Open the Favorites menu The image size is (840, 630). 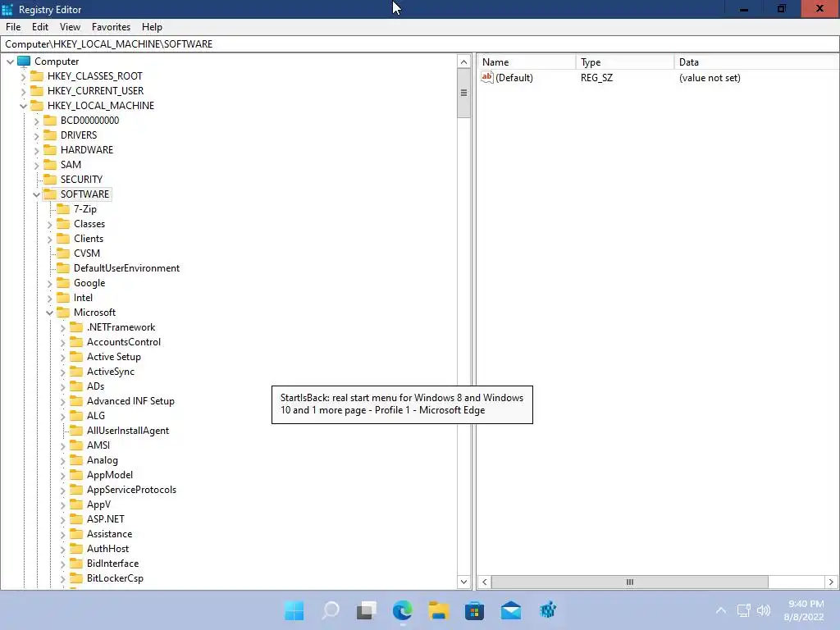click(x=111, y=27)
